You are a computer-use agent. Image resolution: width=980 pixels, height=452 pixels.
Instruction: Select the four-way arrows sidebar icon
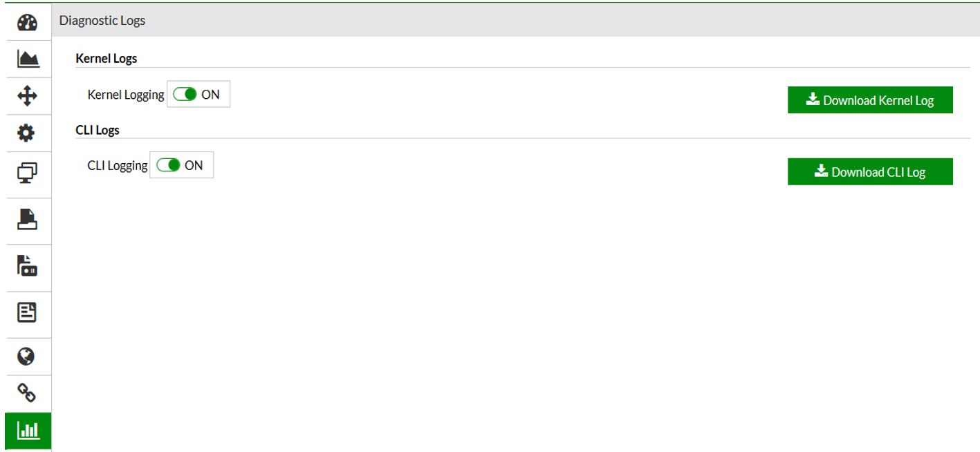click(26, 95)
